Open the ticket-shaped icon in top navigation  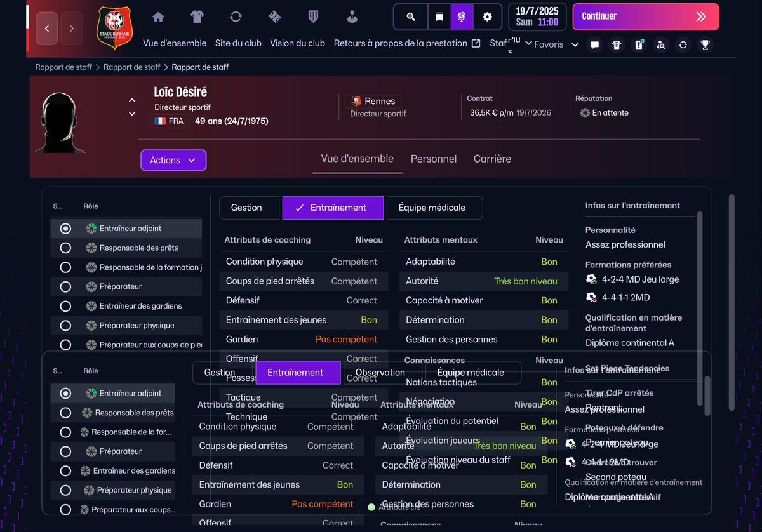click(274, 17)
